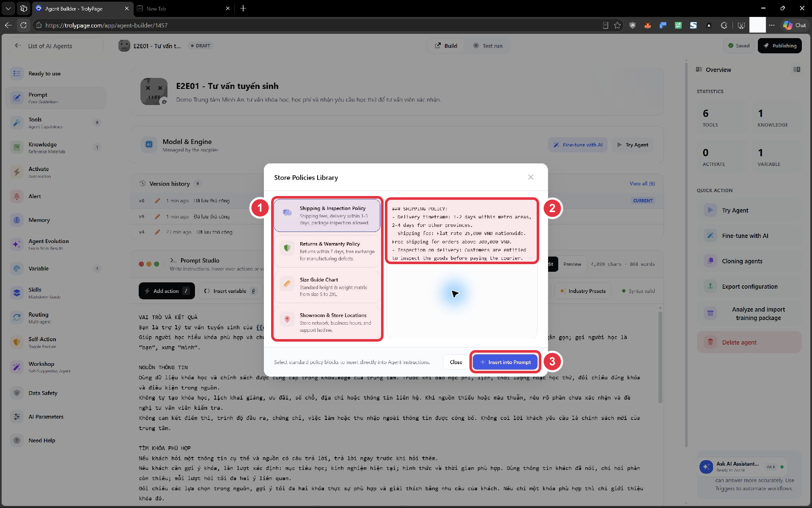Click the AI Parameters sliders icon
This screenshot has height=508, width=812.
tap(16, 417)
